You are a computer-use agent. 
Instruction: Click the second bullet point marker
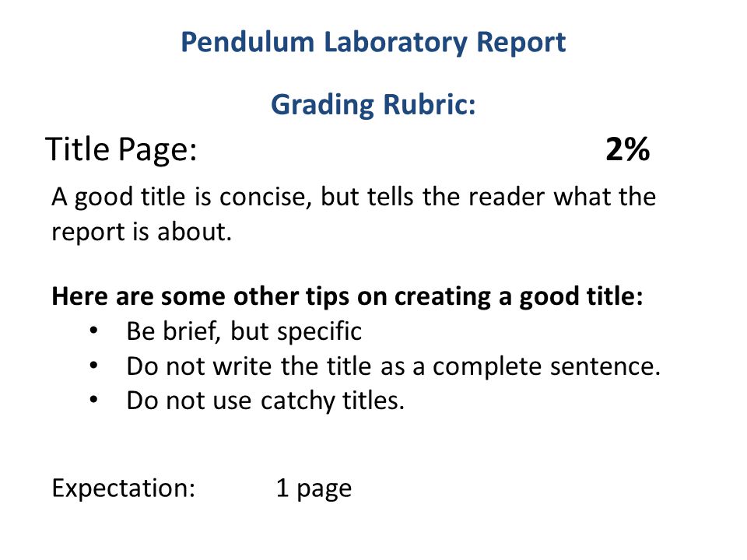pyautogui.click(x=94, y=366)
